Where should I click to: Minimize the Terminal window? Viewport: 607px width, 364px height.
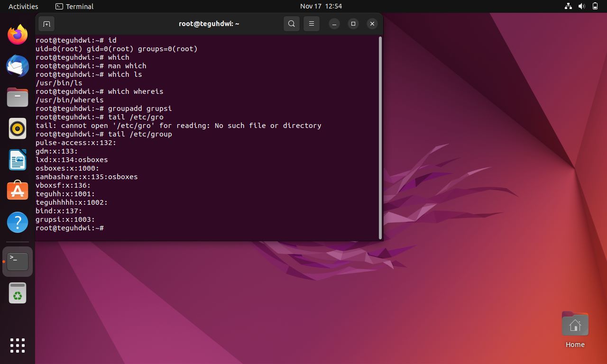pos(334,24)
